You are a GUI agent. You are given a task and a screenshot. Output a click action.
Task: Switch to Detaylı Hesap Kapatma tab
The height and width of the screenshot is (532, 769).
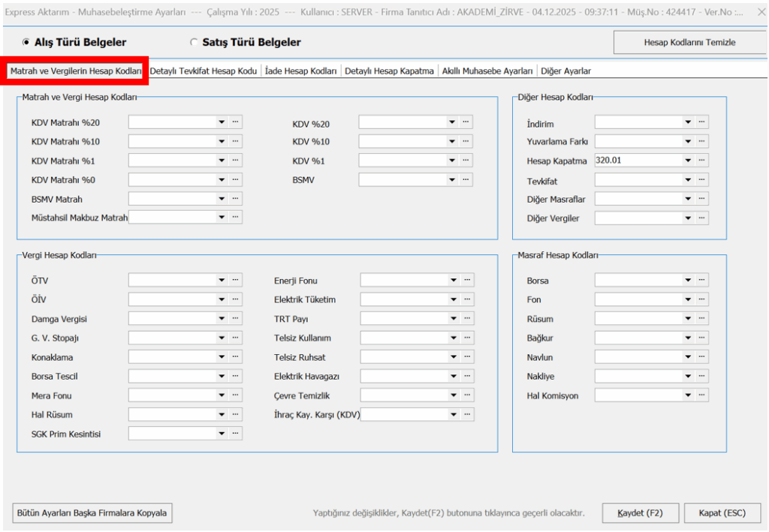390,71
